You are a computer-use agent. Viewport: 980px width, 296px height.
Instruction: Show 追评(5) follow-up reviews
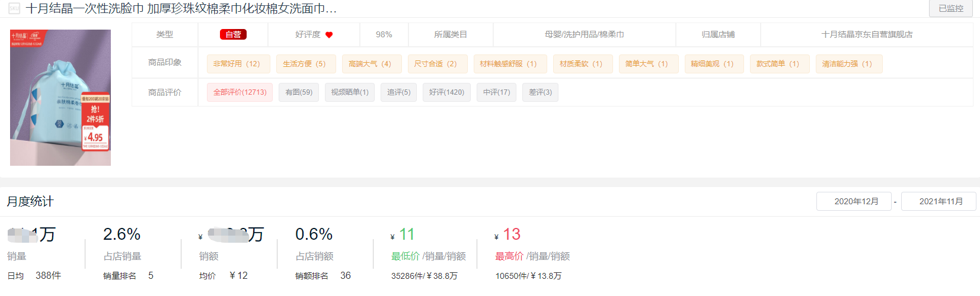coord(398,92)
